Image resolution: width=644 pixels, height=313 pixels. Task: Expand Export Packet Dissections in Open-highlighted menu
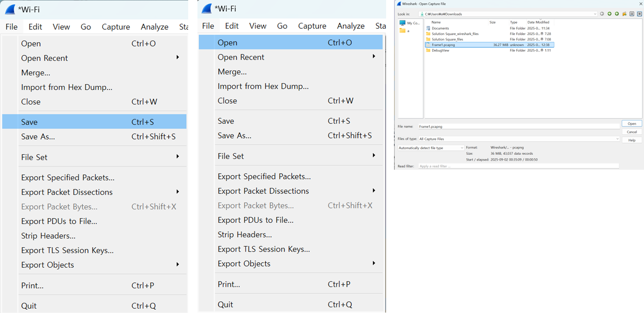374,191
